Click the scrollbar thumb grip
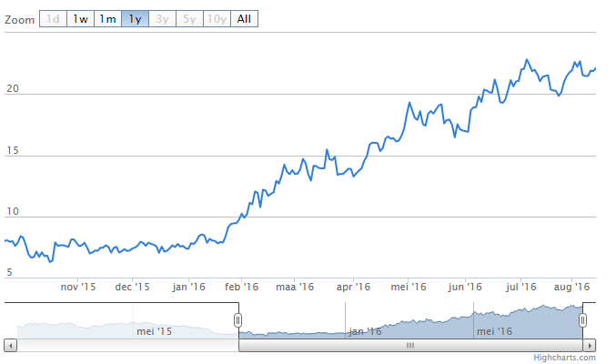Image resolution: width=616 pixels, height=364 pixels. click(x=409, y=346)
